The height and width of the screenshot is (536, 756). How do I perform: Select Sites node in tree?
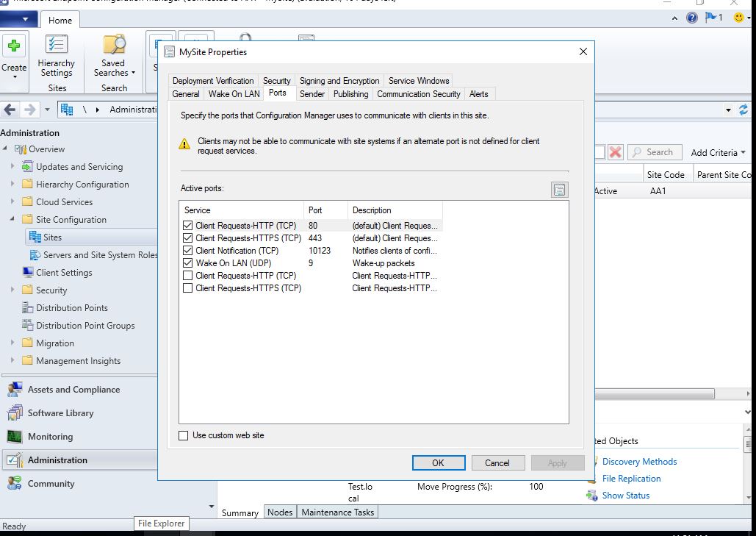click(52, 237)
